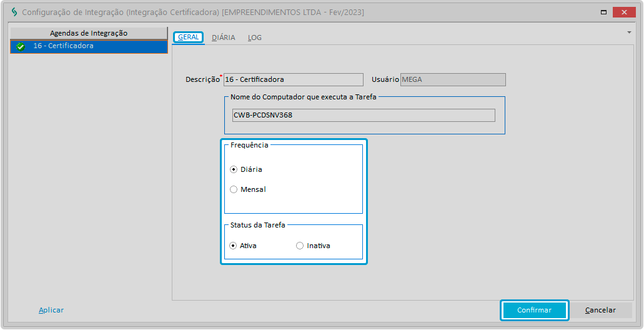
Task: Click the Cancelar button
Action: coord(600,310)
